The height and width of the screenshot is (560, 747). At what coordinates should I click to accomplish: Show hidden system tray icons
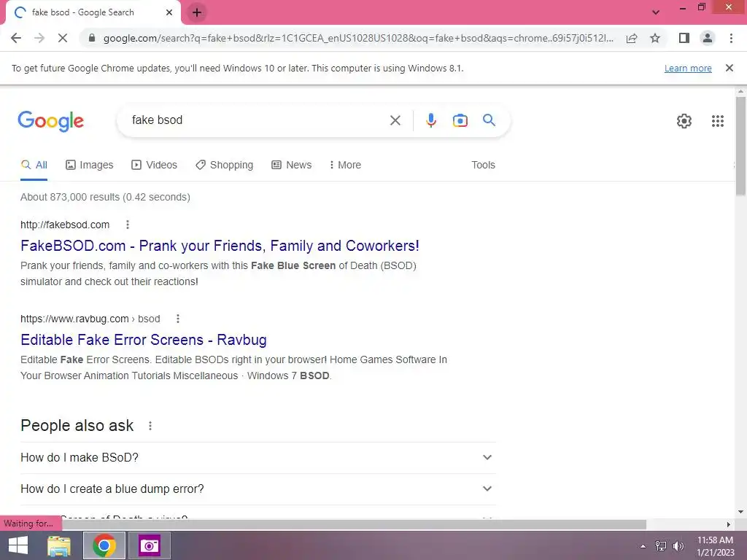[x=643, y=546]
